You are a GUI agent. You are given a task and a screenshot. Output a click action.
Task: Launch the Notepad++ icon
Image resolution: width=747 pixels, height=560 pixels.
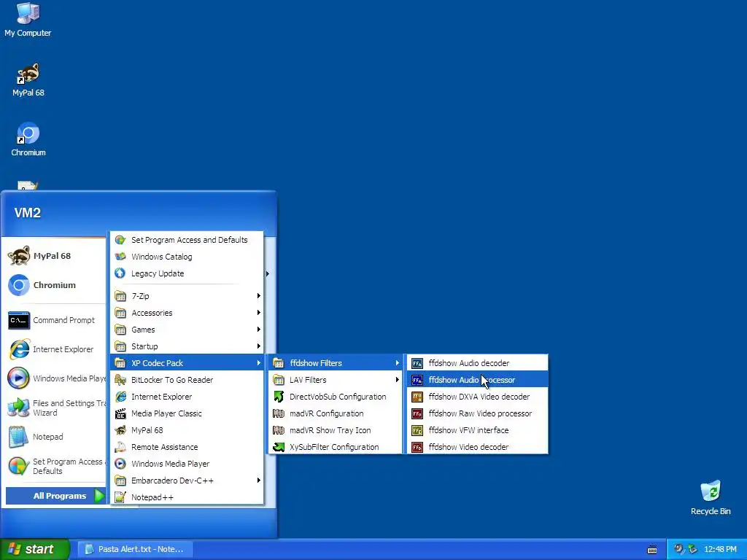[120, 497]
